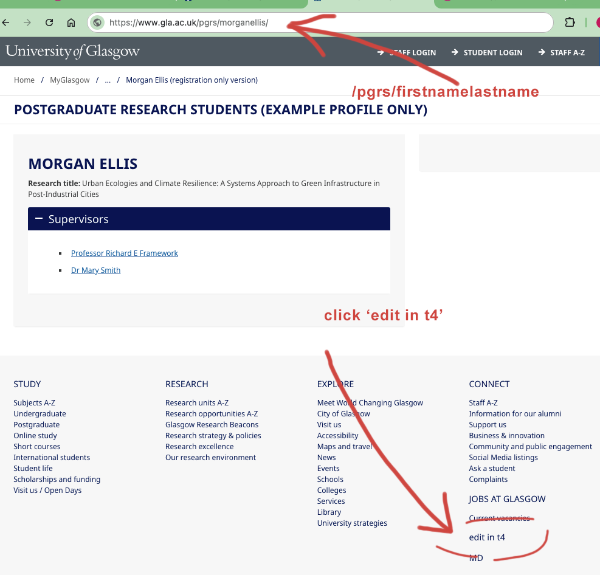The image size is (600, 575).
Task: Open Staff Login in header
Action: point(411,52)
